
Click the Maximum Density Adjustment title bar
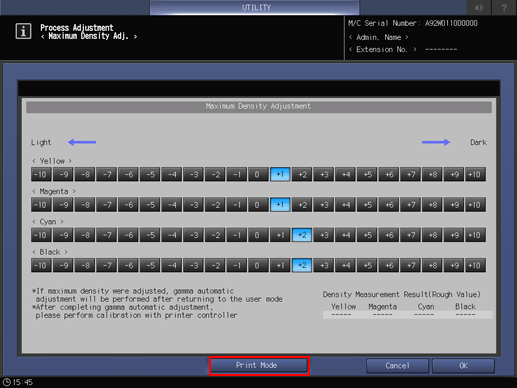(x=259, y=106)
